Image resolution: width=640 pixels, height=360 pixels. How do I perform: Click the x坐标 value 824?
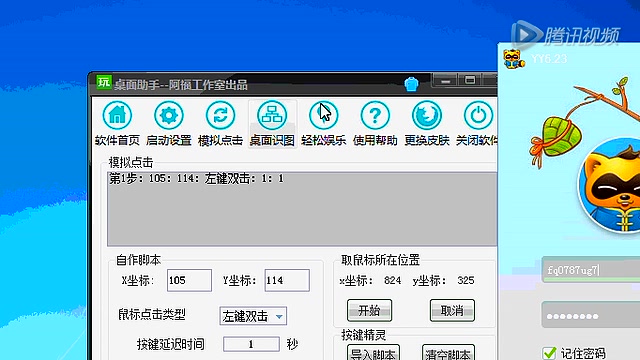click(x=392, y=280)
